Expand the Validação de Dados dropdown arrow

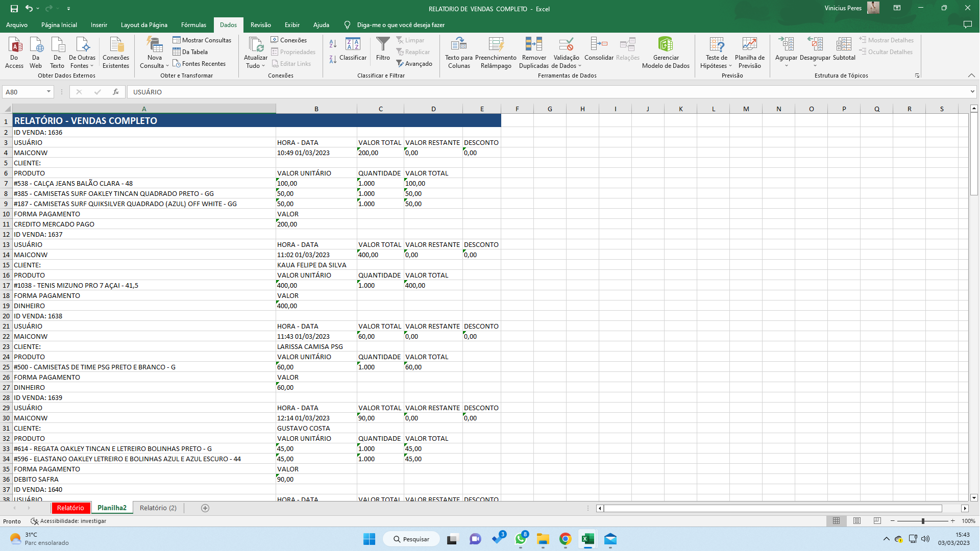point(580,66)
